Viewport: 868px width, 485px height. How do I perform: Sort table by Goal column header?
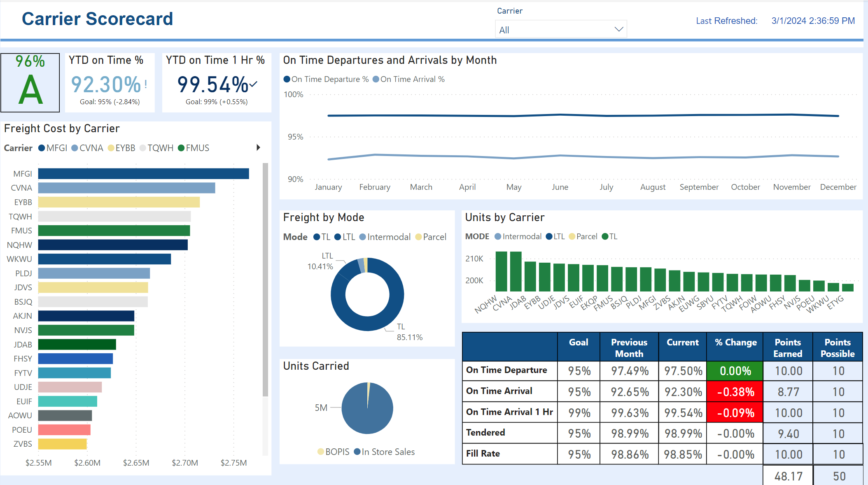(x=579, y=347)
